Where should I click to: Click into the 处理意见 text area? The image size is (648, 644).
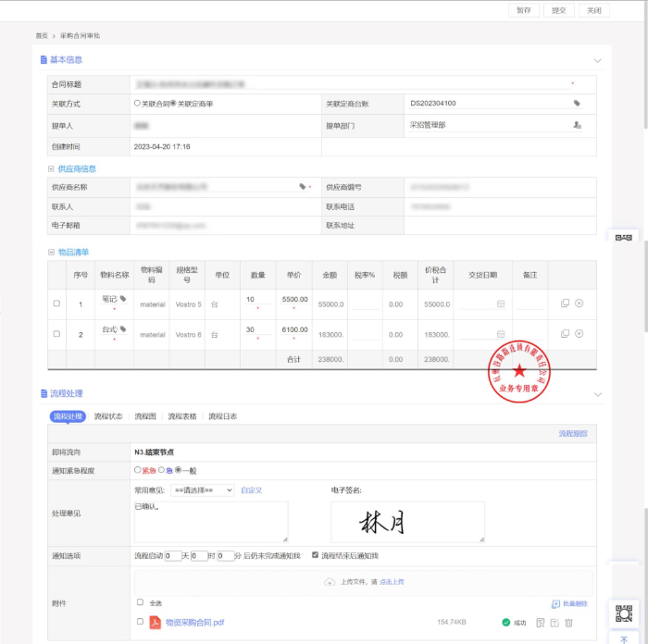click(211, 521)
